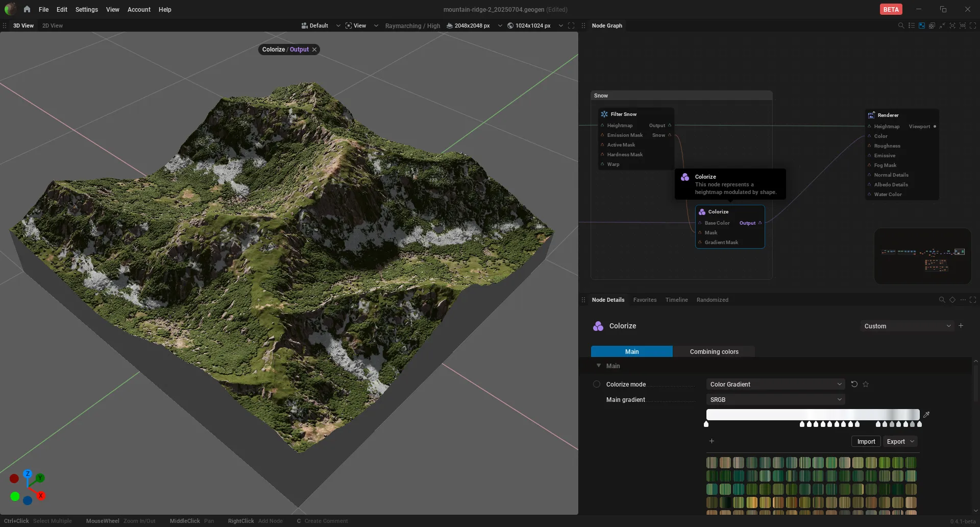Open the Colorize mode Color Gradient dropdown

pos(775,384)
